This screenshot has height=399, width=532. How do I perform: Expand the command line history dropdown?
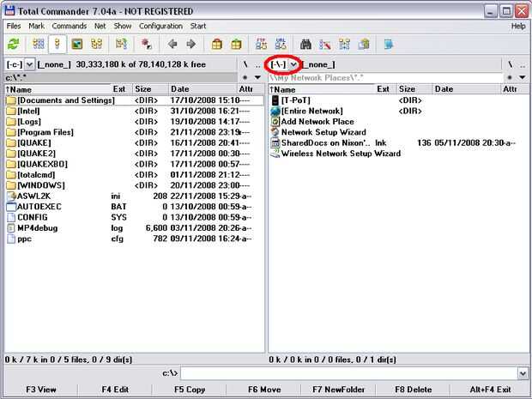523,373
